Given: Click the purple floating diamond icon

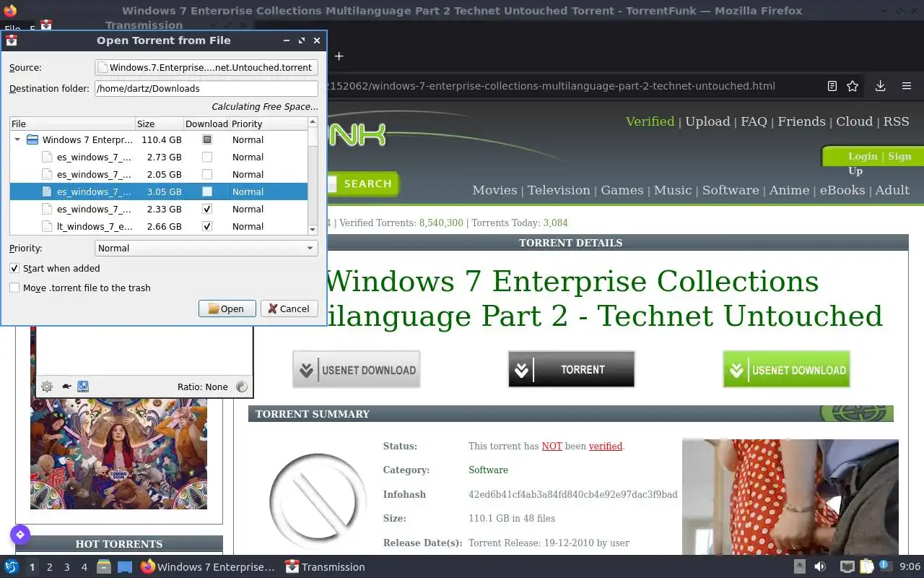Looking at the screenshot, I should tap(20, 535).
